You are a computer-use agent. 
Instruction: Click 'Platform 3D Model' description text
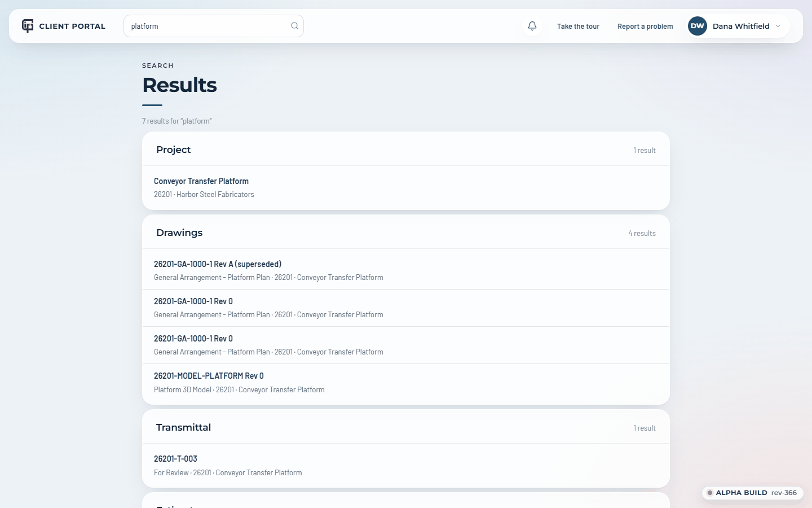[183, 390]
